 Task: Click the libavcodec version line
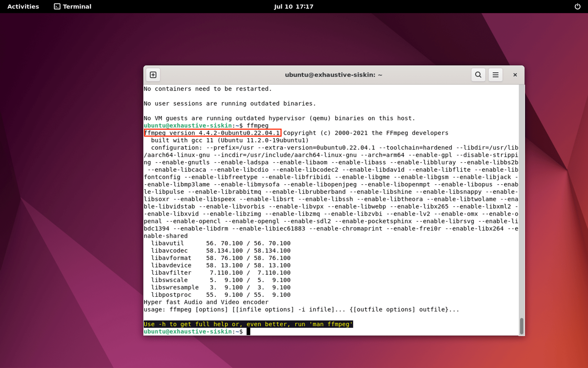tap(220, 250)
